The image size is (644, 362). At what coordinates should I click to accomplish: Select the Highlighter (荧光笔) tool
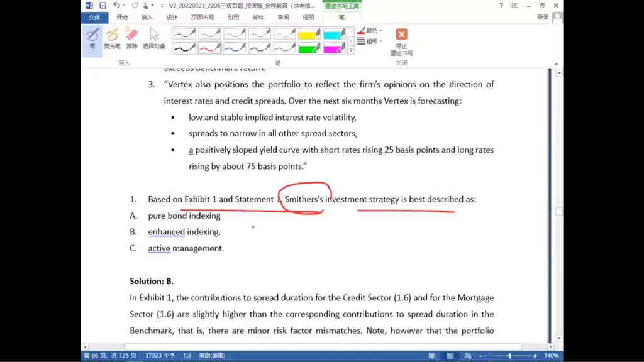point(112,39)
